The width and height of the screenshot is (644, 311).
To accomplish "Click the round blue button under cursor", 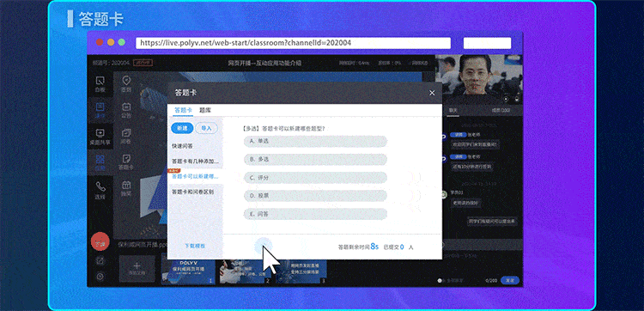I will click(x=264, y=247).
